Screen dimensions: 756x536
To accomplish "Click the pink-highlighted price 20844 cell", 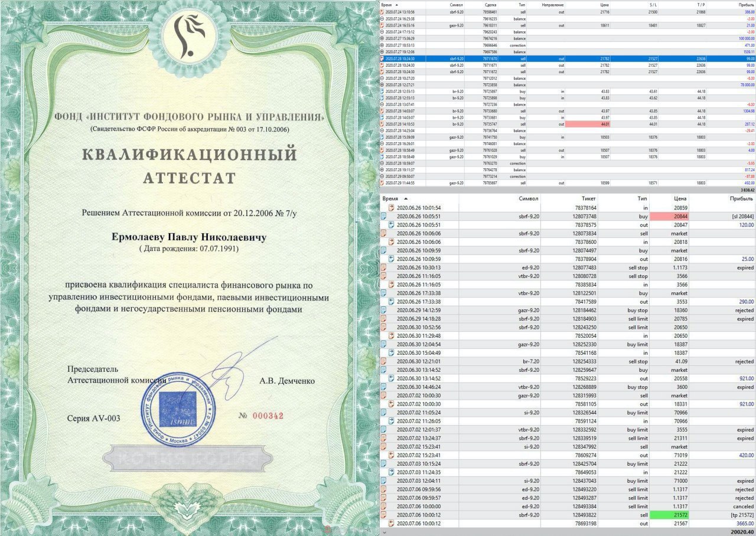I will tap(670, 216).
